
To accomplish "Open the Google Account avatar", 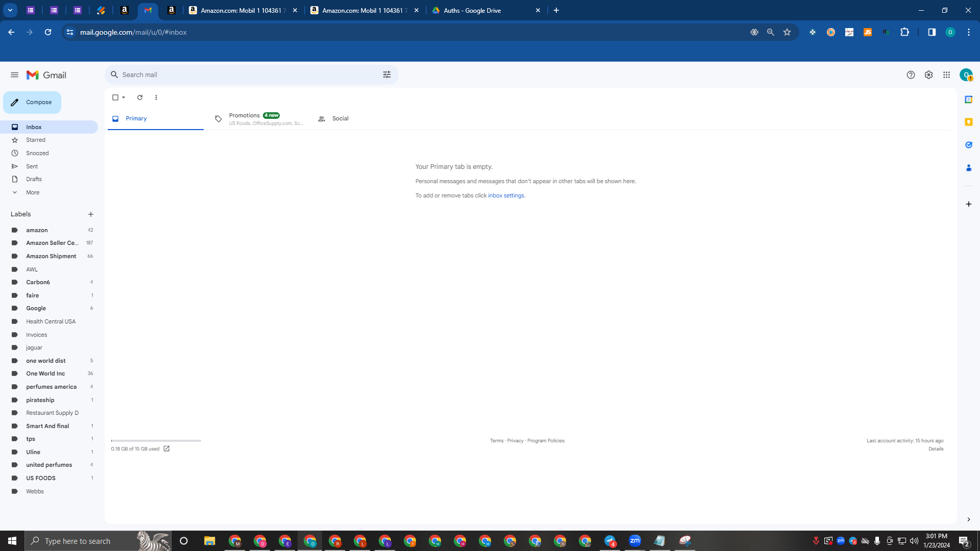I will point(966,75).
